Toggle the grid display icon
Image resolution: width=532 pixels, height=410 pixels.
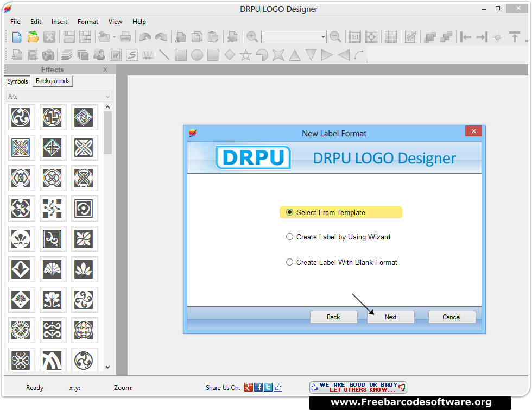390,37
